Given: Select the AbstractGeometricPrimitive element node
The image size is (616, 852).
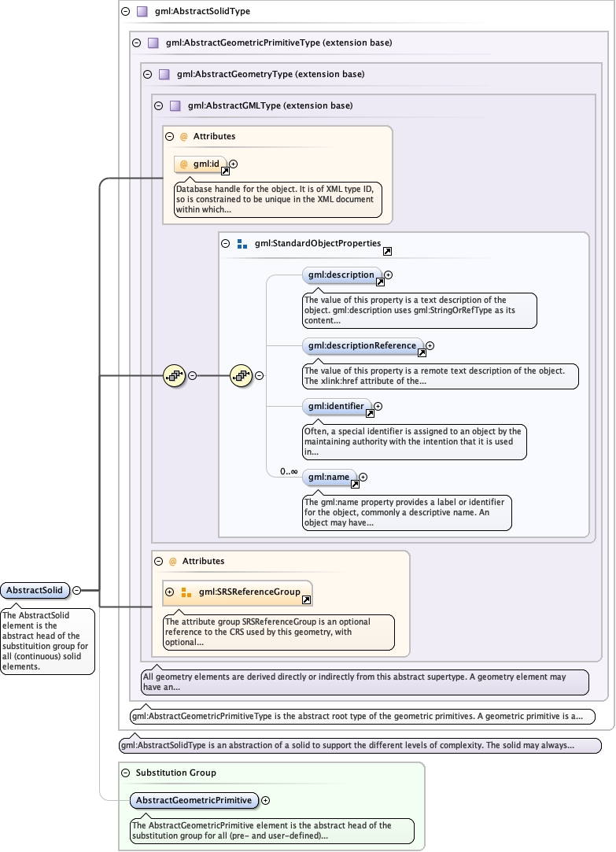Looking at the screenshot, I should (194, 800).
